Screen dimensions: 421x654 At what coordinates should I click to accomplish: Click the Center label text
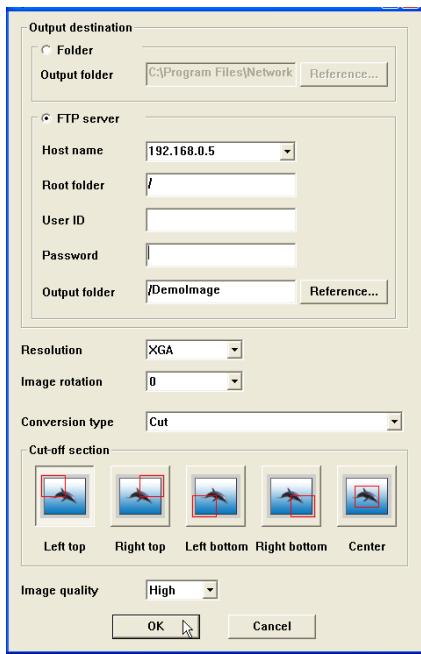pos(367,546)
